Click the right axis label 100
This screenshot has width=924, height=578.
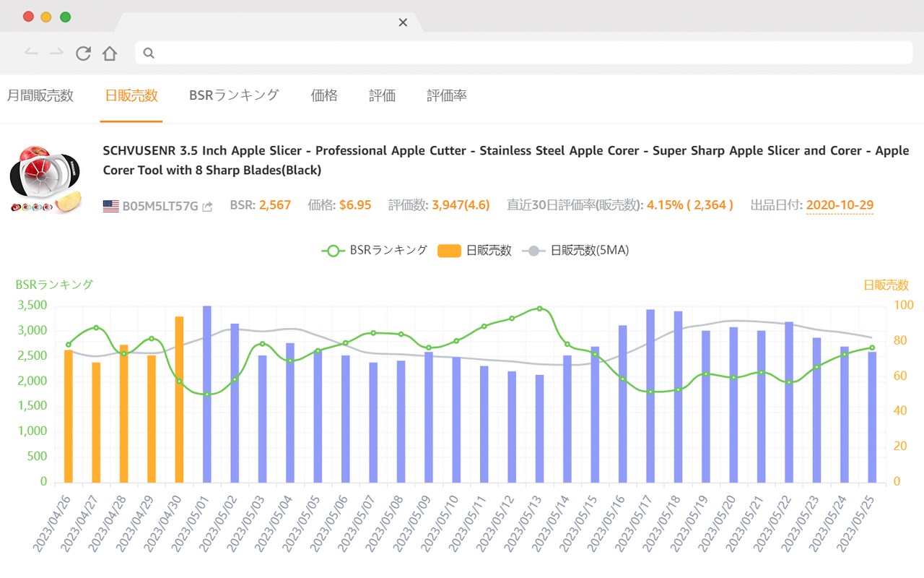[904, 306]
